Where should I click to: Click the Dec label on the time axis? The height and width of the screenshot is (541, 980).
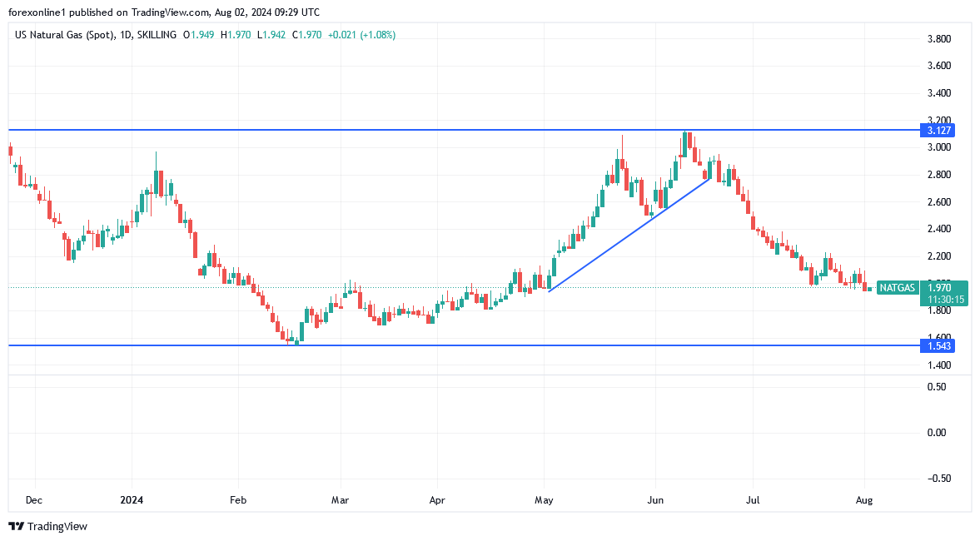click(x=34, y=500)
